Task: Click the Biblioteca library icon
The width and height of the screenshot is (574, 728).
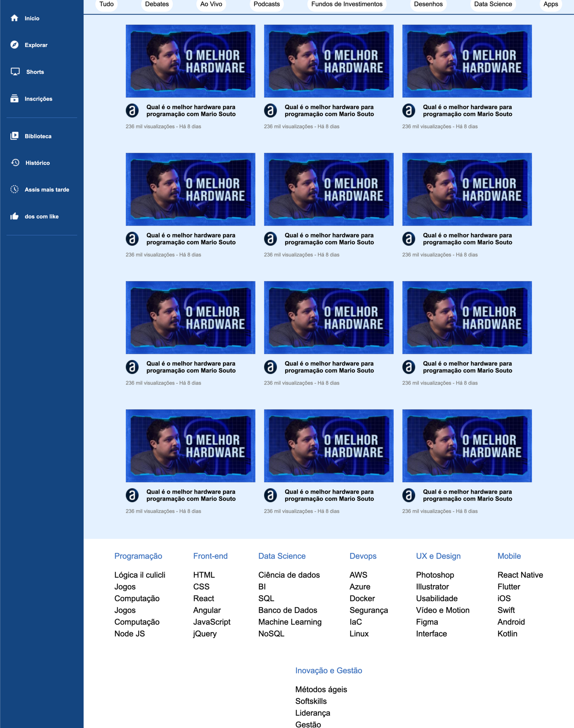Action: (x=14, y=136)
